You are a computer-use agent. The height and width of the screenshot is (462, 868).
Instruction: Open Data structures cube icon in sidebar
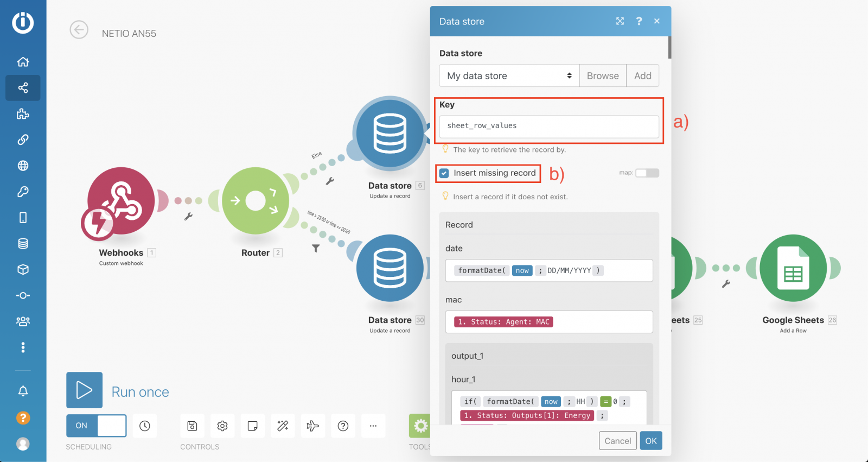click(23, 269)
